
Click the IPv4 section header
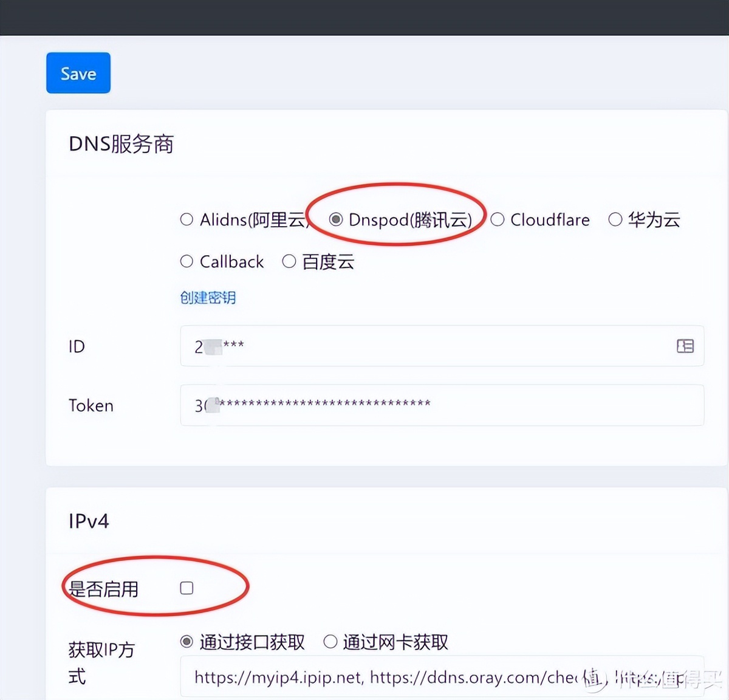(x=88, y=520)
